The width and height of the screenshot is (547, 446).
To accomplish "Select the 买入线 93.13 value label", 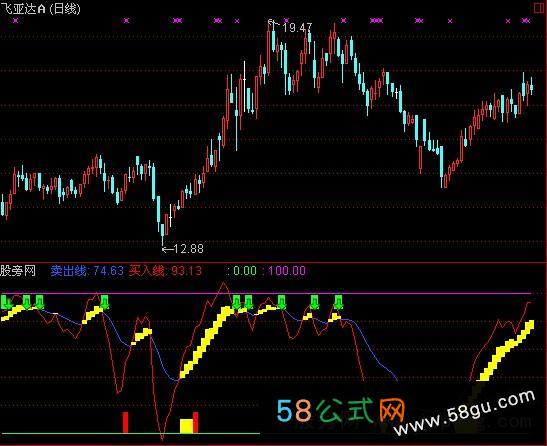I will point(165,270).
